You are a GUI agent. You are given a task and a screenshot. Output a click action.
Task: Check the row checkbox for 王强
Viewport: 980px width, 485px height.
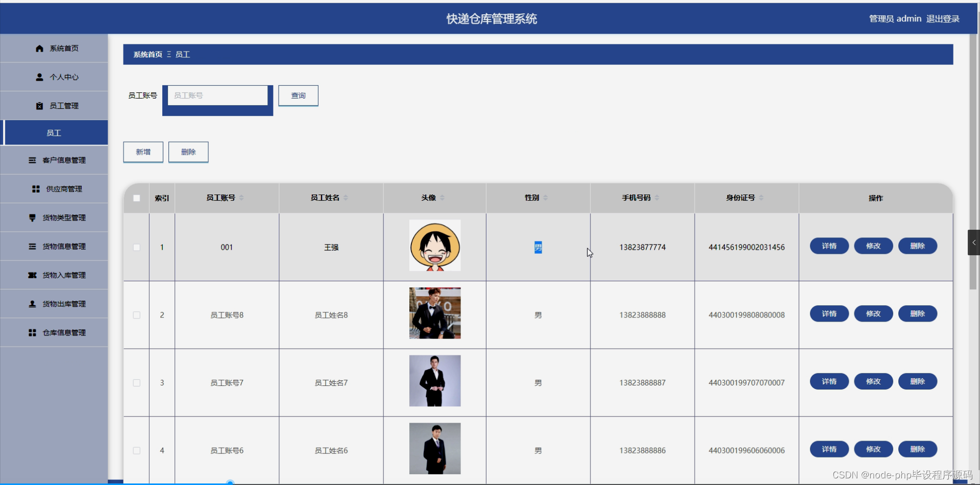(x=136, y=247)
